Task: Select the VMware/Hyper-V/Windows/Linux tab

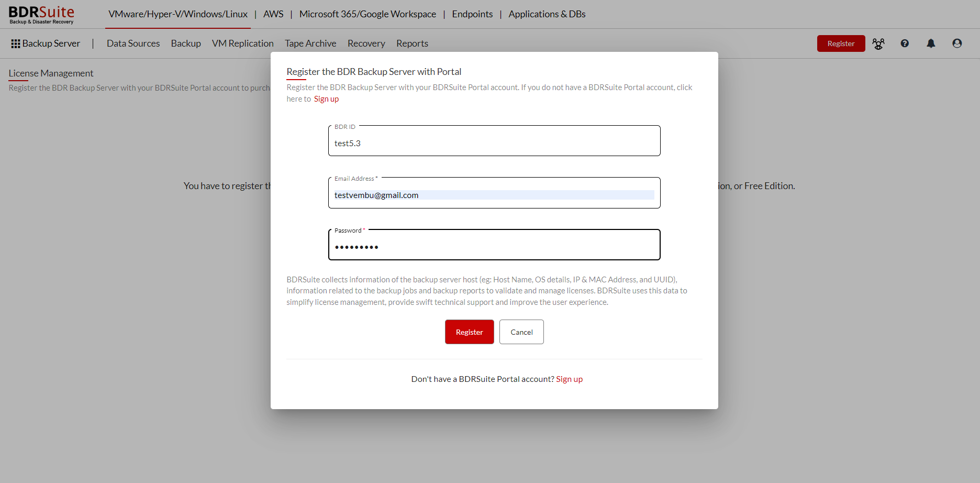Action: coord(178,14)
